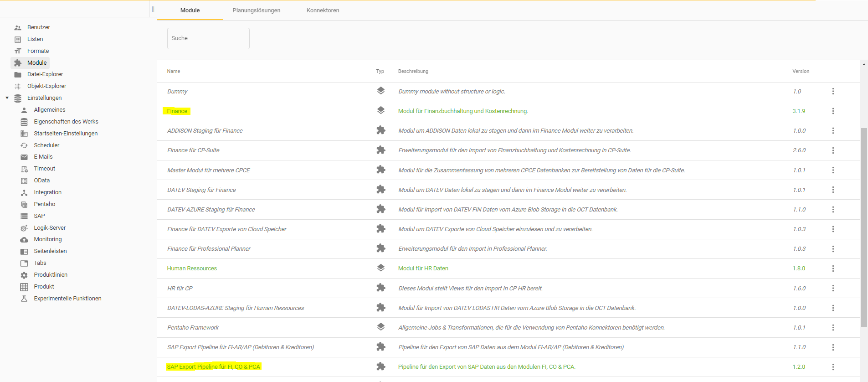Collapse the Einstellungen tree section

[x=7, y=98]
